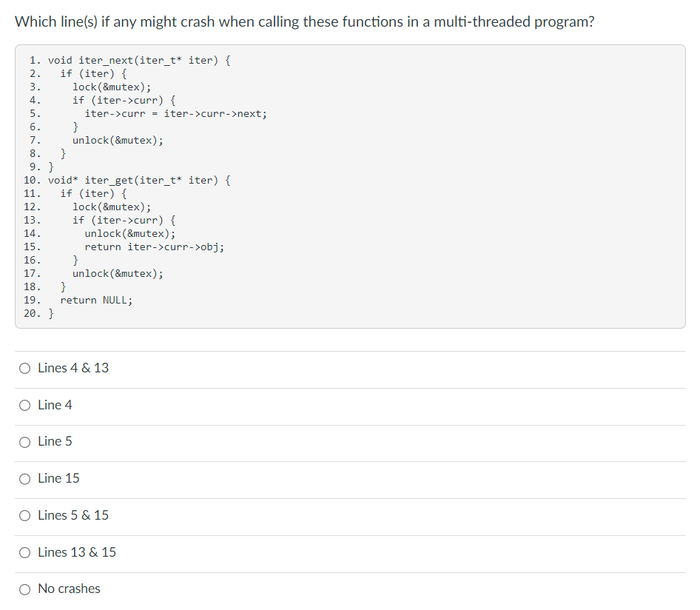Click the lock(&mutex) call on line 3
Image resolution: width=700 pixels, height=610 pixels.
coord(110,87)
